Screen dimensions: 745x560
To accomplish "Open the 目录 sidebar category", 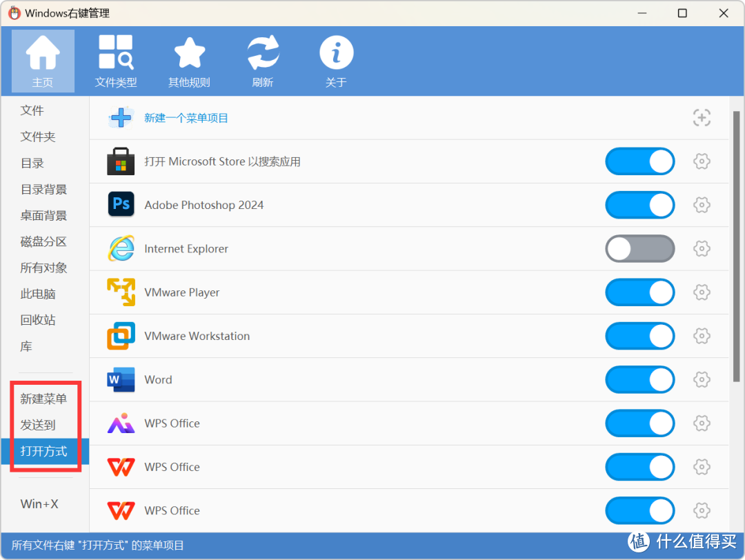I will point(32,163).
